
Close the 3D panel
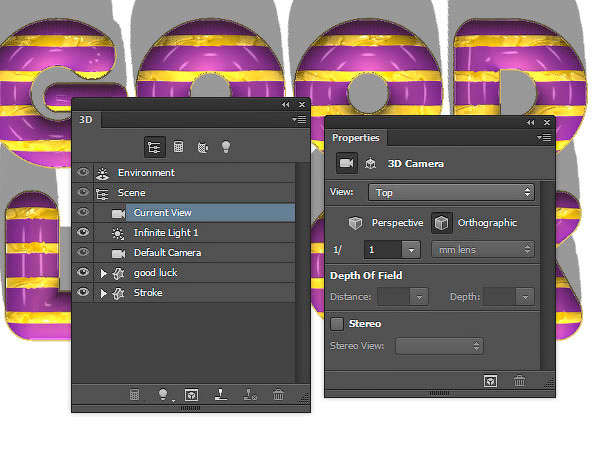[302, 104]
